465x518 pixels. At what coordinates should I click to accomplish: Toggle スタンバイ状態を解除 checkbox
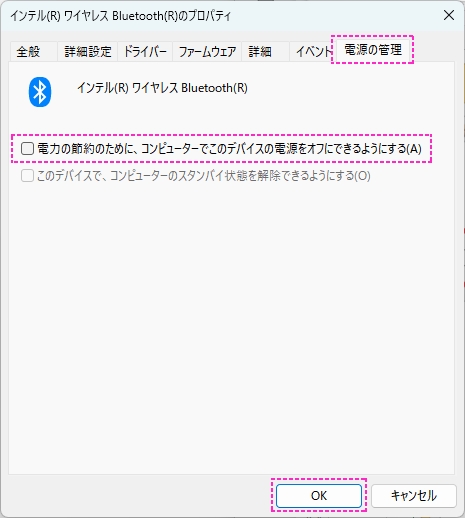click(x=27, y=176)
